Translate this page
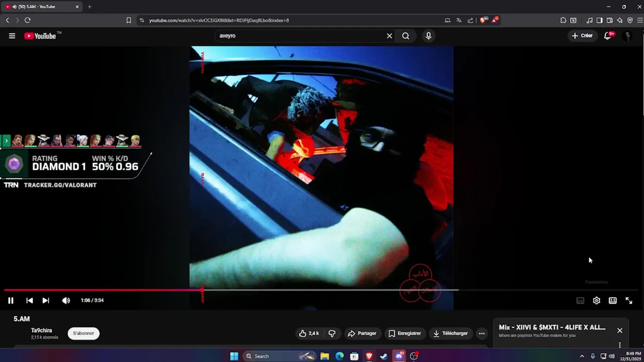Viewport: 644px width, 362px height. [x=459, y=20]
